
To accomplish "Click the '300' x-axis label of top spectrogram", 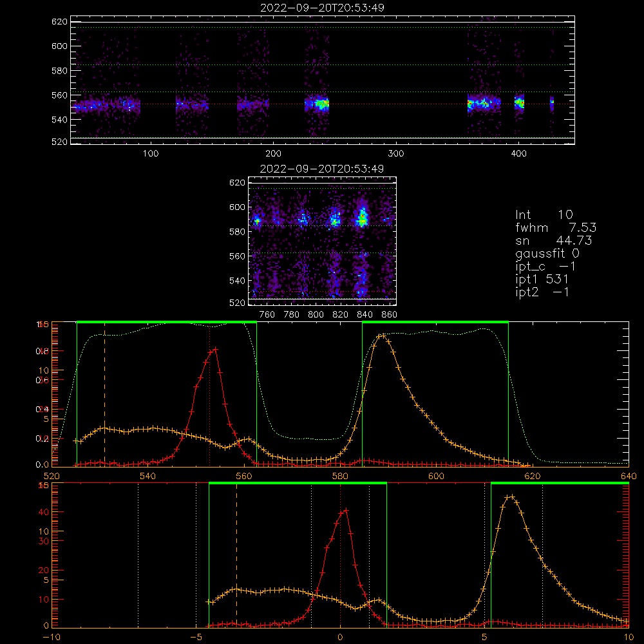I will point(396,154).
